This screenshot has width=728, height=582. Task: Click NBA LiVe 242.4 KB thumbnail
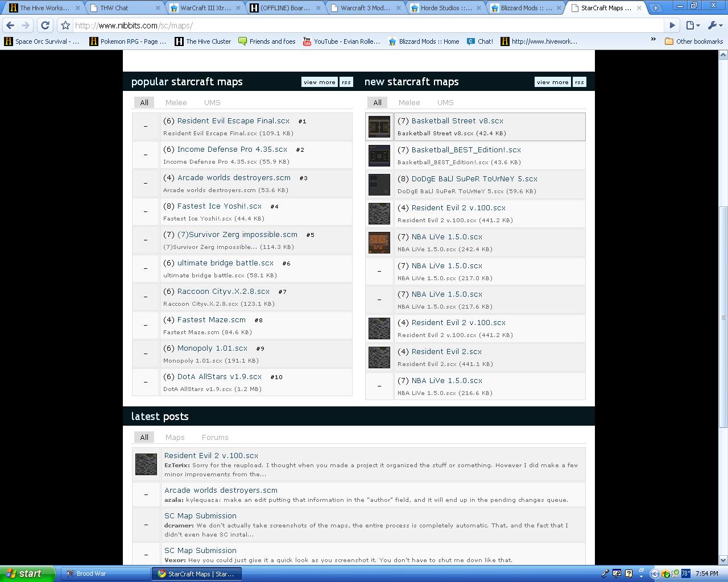point(379,243)
